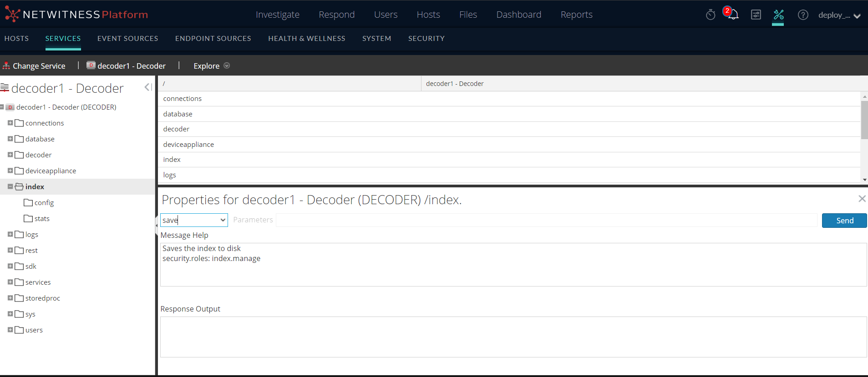Image resolution: width=868 pixels, height=377 pixels.
Task: Click the decoder1 - Decoder column header
Action: pyautogui.click(x=645, y=84)
